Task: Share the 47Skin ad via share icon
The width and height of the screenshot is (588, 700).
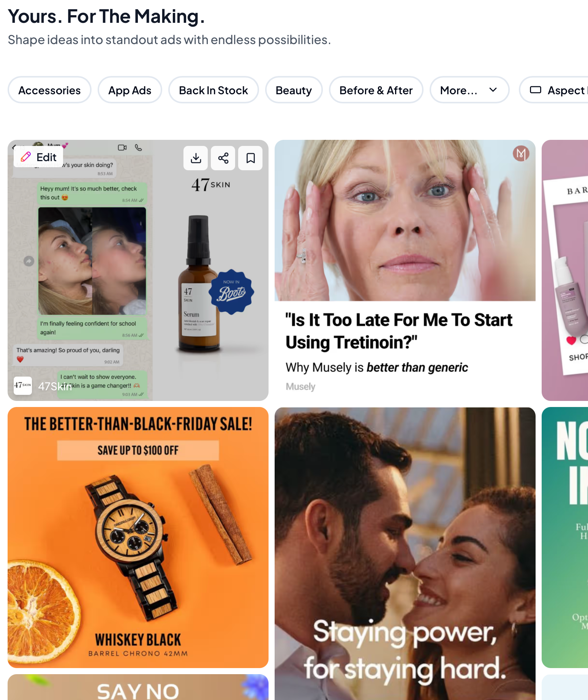Action: 223,158
